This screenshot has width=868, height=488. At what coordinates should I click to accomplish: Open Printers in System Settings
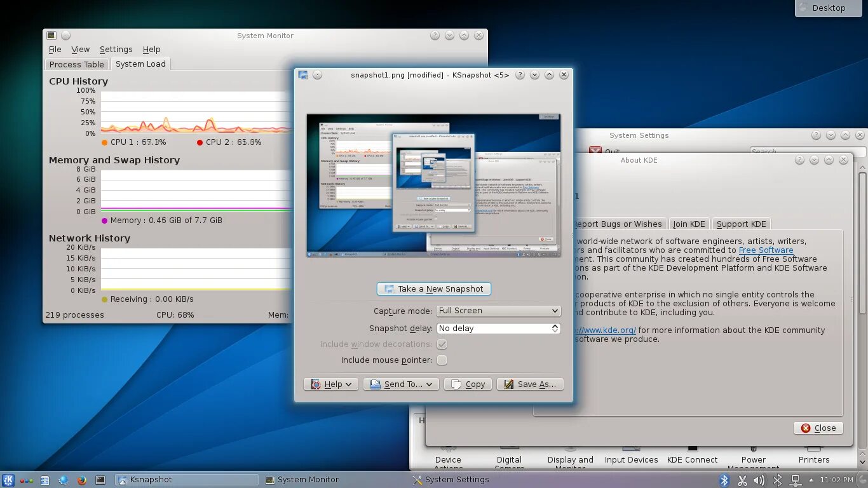tap(814, 455)
